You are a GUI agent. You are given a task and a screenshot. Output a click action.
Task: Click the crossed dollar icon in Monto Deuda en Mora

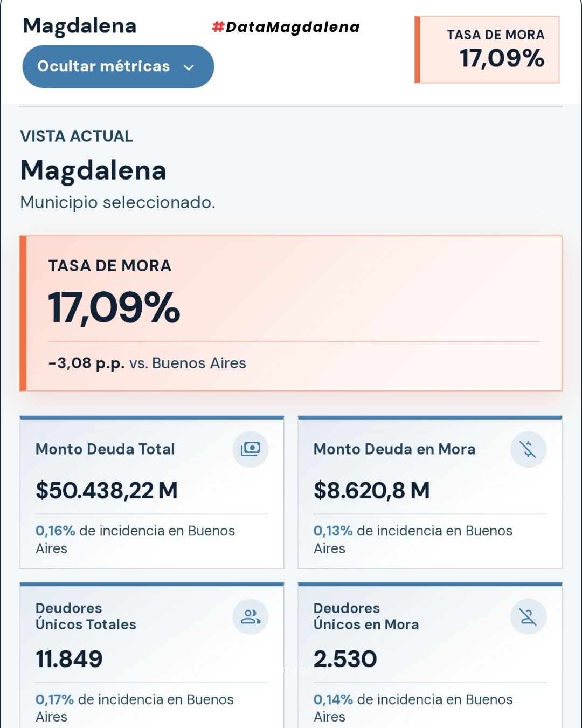(528, 449)
